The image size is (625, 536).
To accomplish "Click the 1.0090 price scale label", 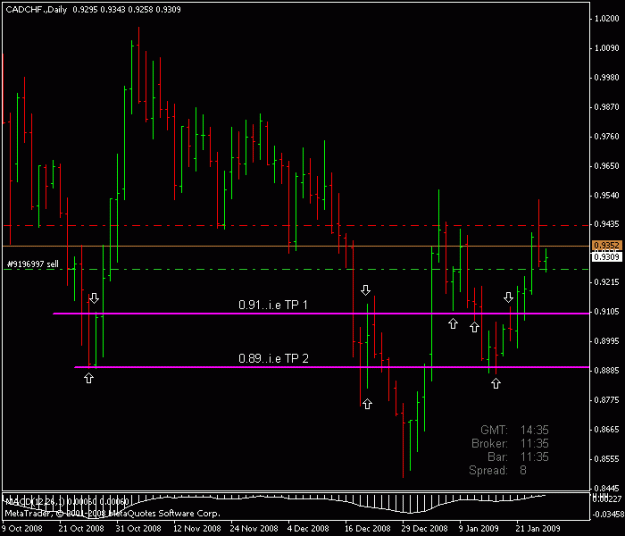I will click(607, 48).
